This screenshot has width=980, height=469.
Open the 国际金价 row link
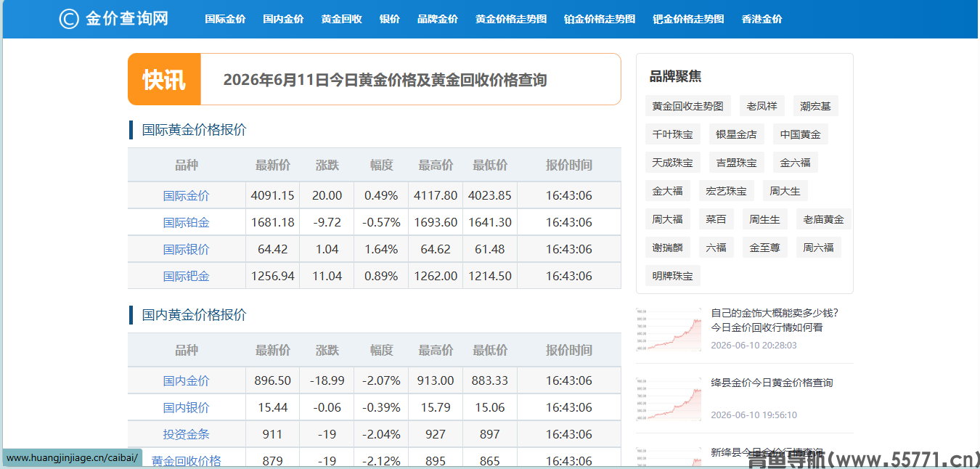coord(187,195)
